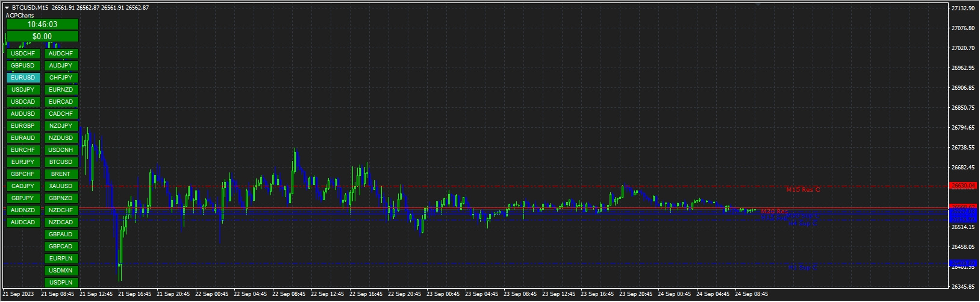980x302 pixels.
Task: Click the H1 Sup C support label
Action: tap(802, 267)
